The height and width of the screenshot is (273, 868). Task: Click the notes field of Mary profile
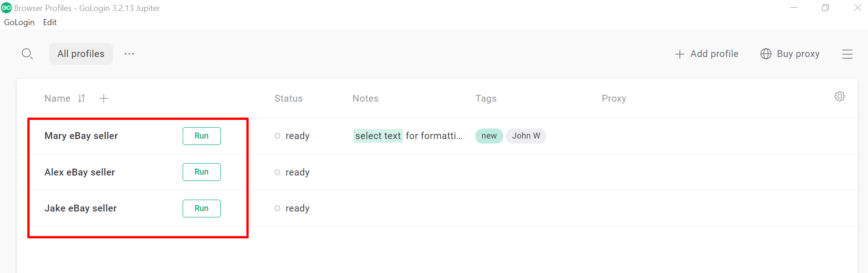tap(408, 136)
